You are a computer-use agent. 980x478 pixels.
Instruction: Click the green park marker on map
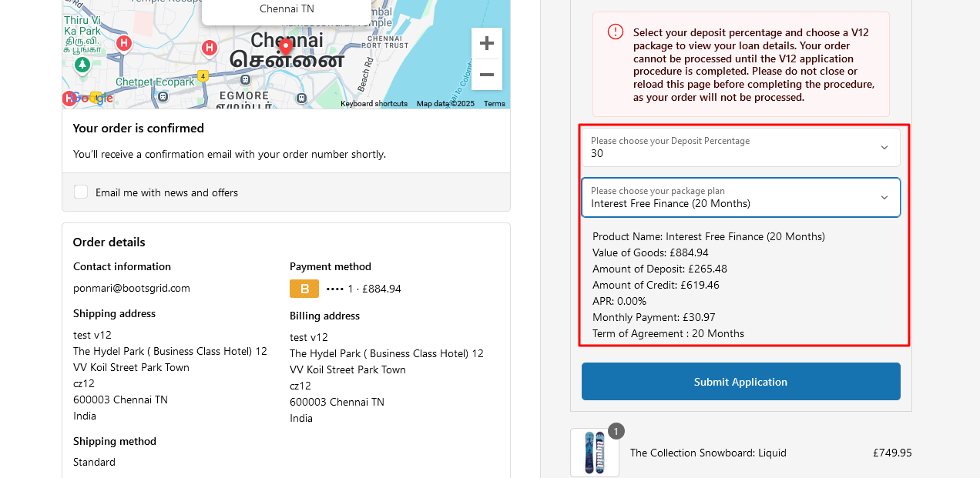(x=82, y=65)
